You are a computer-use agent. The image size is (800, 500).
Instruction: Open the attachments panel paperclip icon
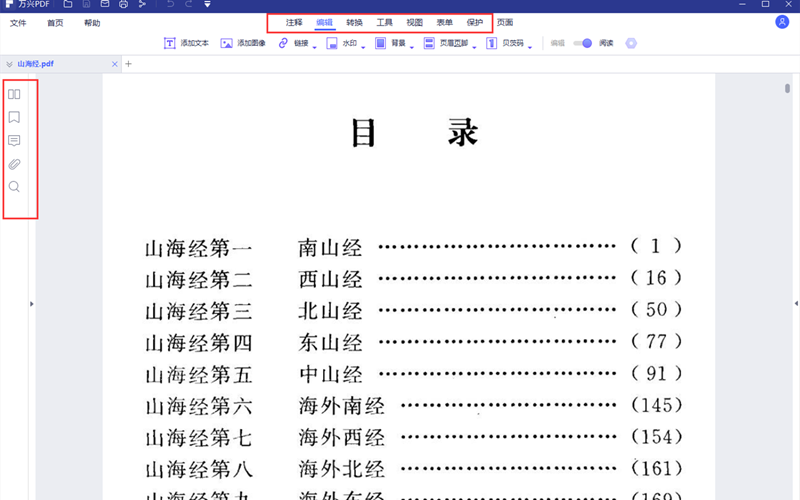pos(14,164)
